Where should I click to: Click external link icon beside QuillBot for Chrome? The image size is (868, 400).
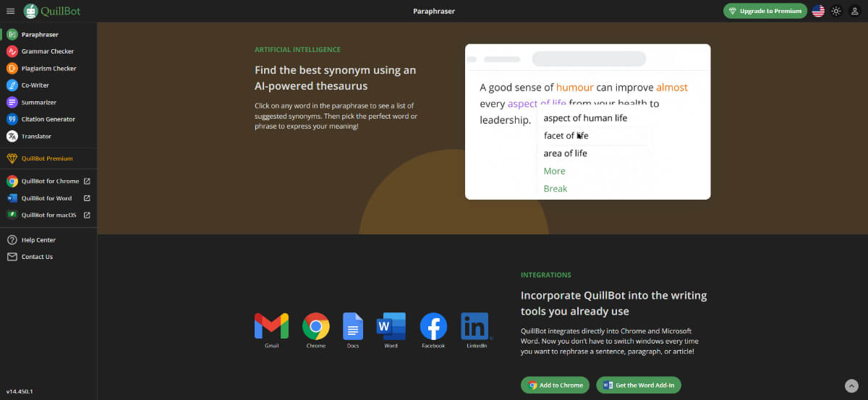[87, 181]
